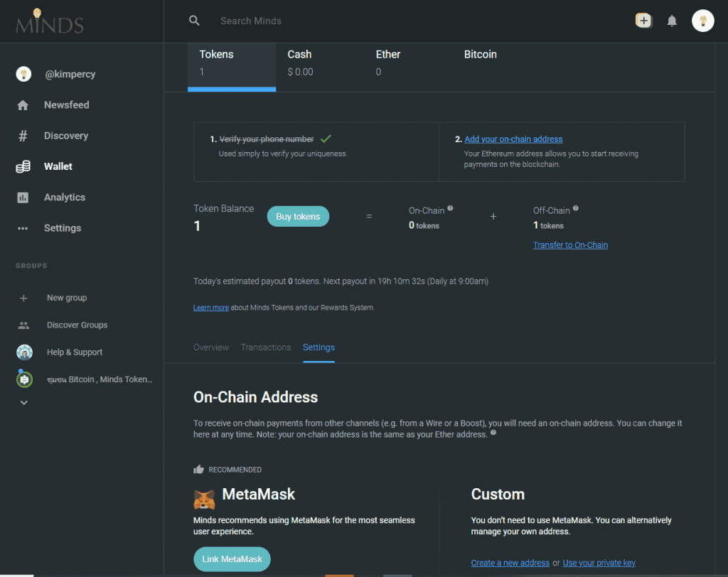Open the user avatar menu in top bar
This screenshot has height=577, width=728.
703,21
